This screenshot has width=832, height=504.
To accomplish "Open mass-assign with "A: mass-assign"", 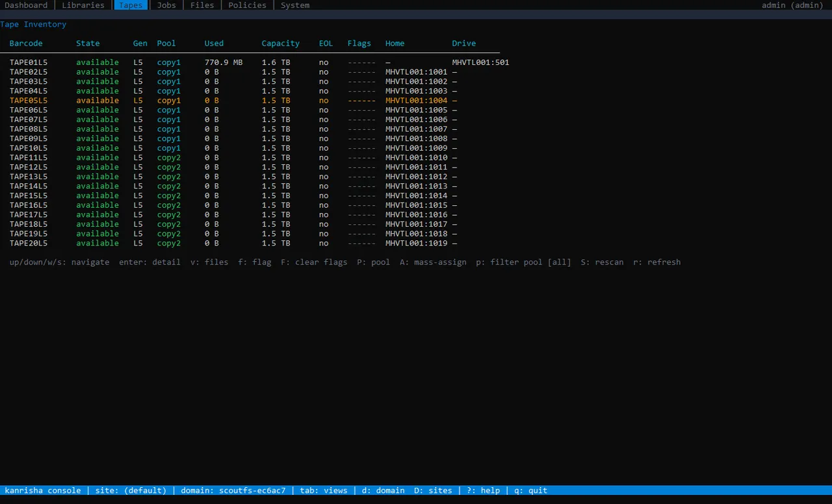I will pos(432,262).
